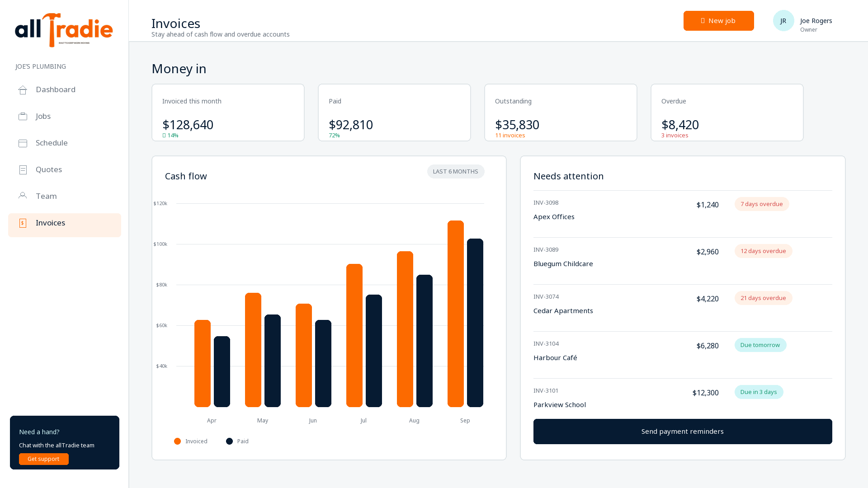
Task: Click the navy Paid legend dot
Action: pos(229,441)
